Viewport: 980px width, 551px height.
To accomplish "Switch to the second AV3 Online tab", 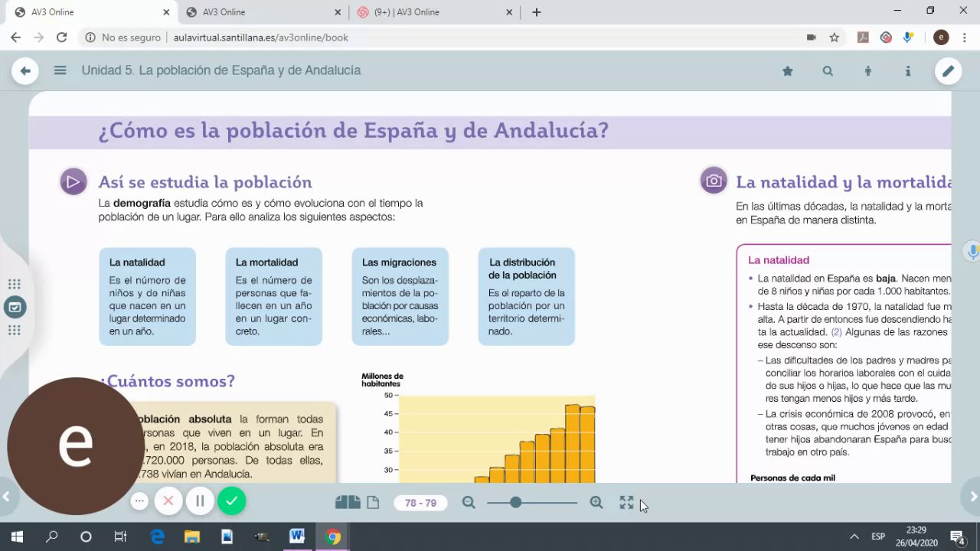I will 263,12.
